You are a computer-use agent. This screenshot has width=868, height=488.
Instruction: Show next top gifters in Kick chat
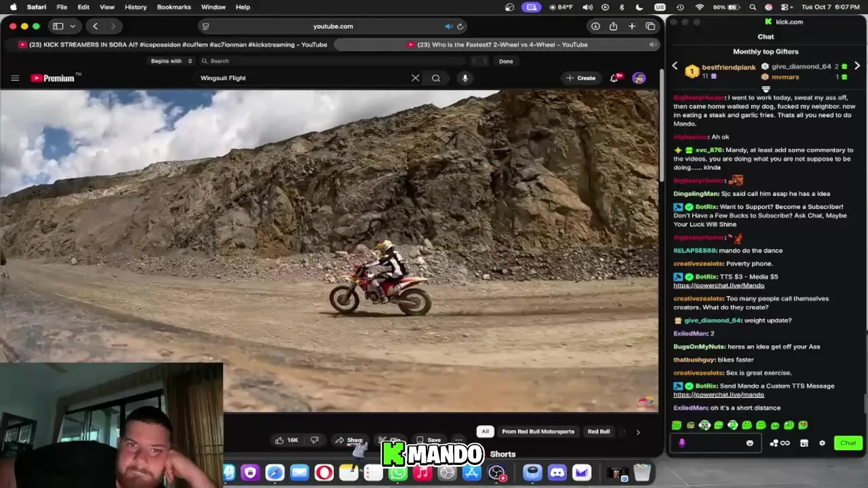[857, 66]
